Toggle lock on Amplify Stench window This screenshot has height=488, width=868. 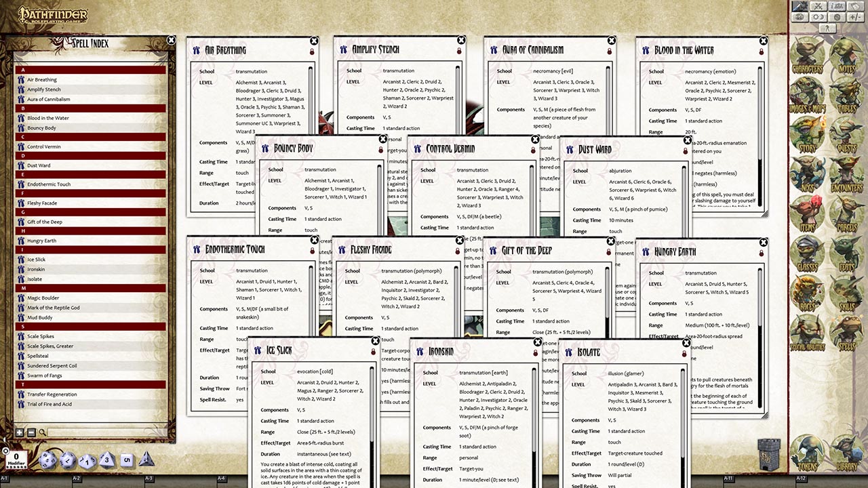pyautogui.click(x=459, y=51)
